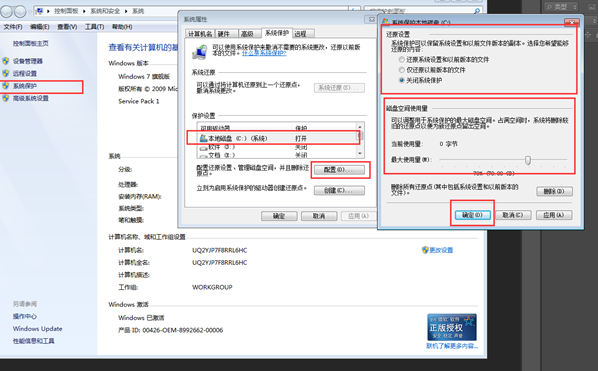Screen dimensions: 598x371
Task: Click the shield icon beside 高级系统设置
Action: [5, 98]
